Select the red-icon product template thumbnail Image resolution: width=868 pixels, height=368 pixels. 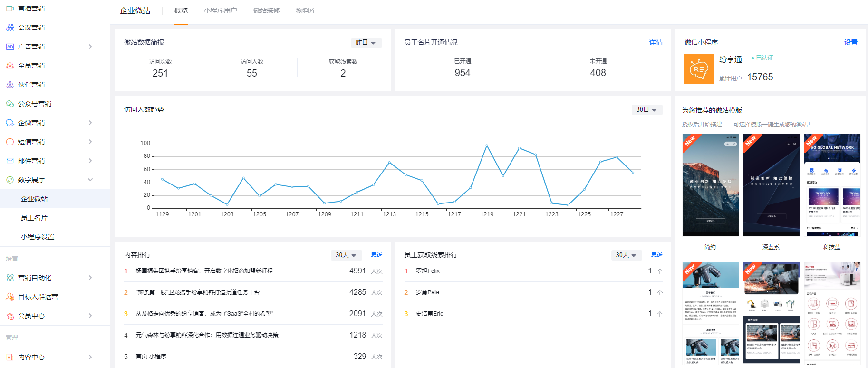click(832, 313)
